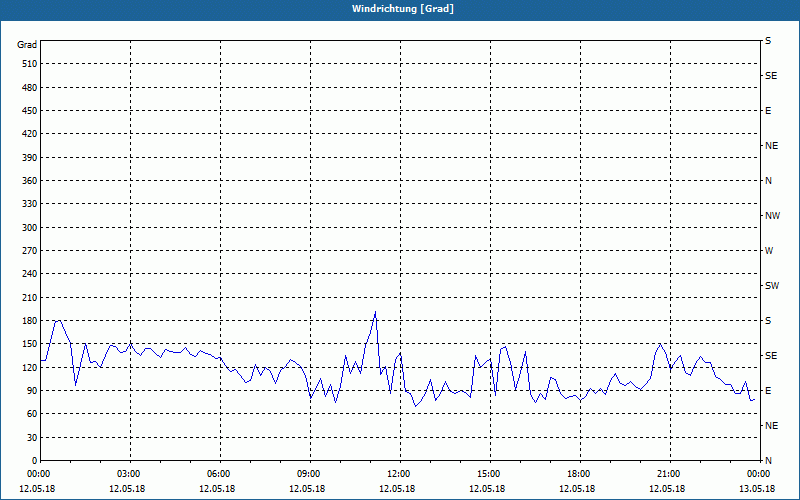Image resolution: width=800 pixels, height=500 pixels.
Task: Click the 06:00 time label
Action: (x=220, y=474)
